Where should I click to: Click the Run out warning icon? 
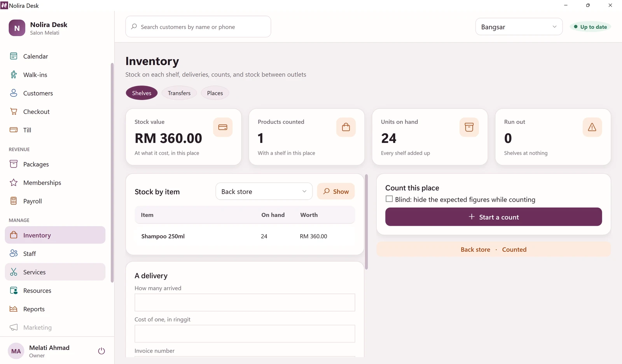click(592, 127)
